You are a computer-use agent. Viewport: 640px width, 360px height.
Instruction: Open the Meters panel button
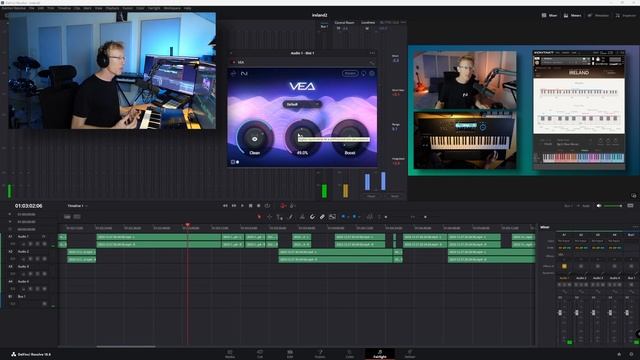[x=572, y=15]
